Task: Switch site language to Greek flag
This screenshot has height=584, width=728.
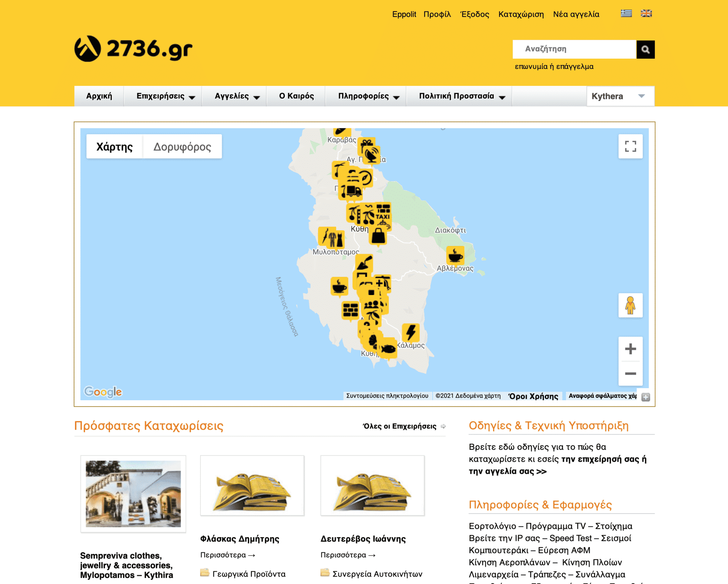Action: coord(626,14)
